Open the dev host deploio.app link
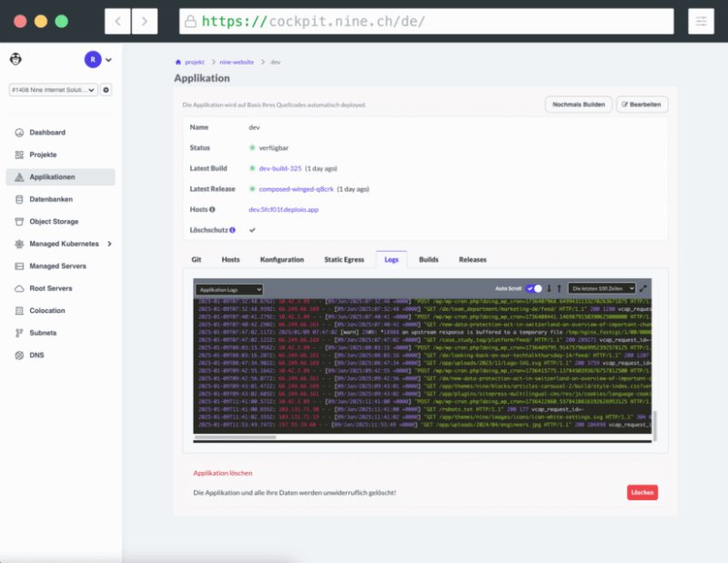728x563 pixels. (284, 209)
